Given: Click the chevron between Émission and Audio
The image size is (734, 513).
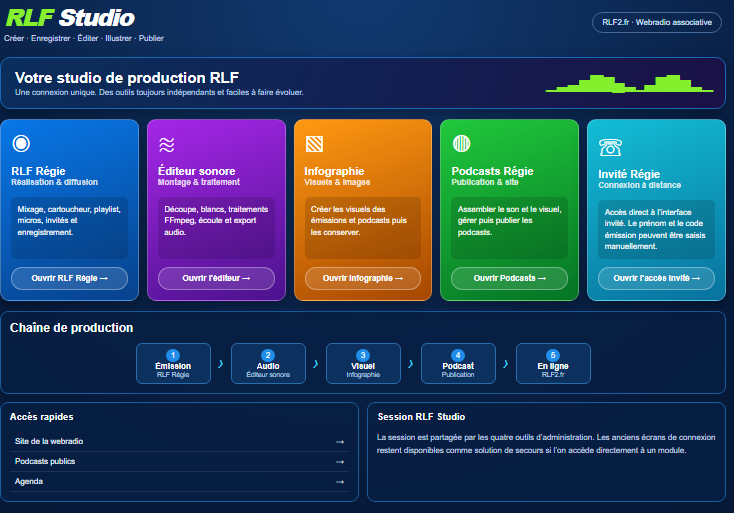Looking at the screenshot, I should 221,364.
